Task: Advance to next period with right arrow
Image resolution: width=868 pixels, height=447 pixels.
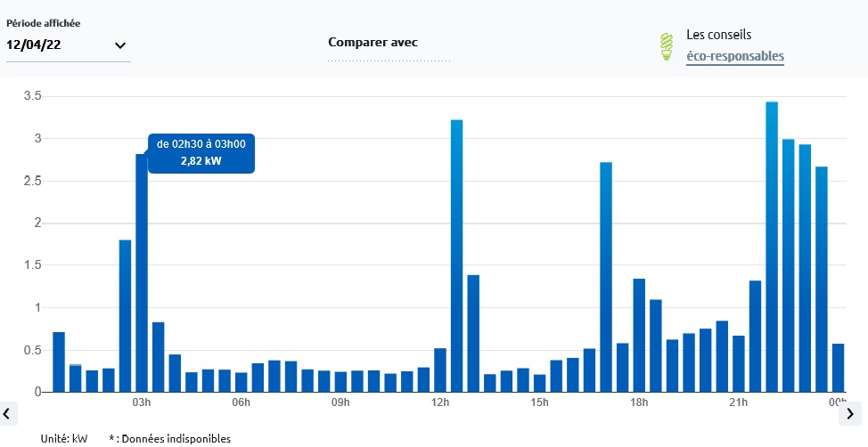Action: (850, 413)
